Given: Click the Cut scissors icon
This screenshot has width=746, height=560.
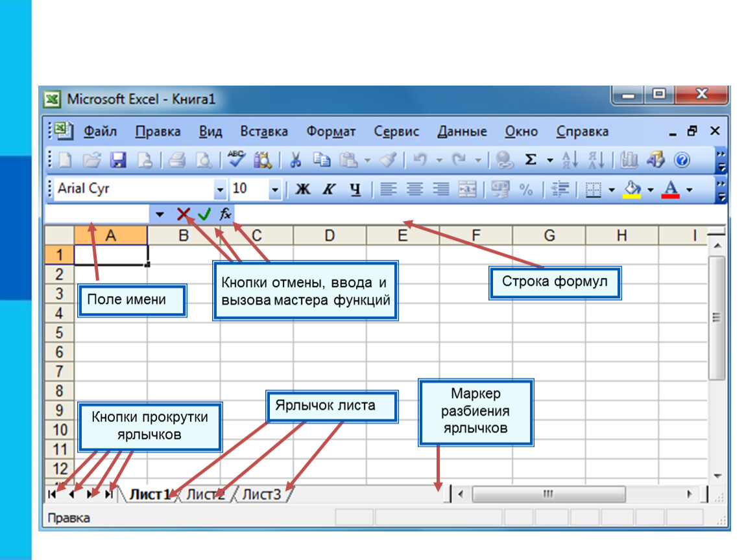Looking at the screenshot, I should (x=295, y=160).
